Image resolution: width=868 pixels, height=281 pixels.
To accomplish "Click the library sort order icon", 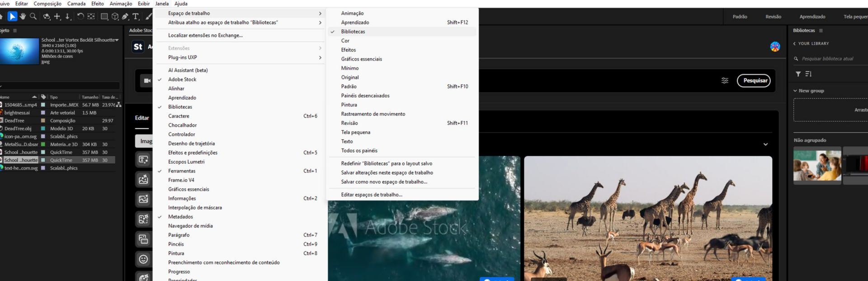I will (x=808, y=74).
